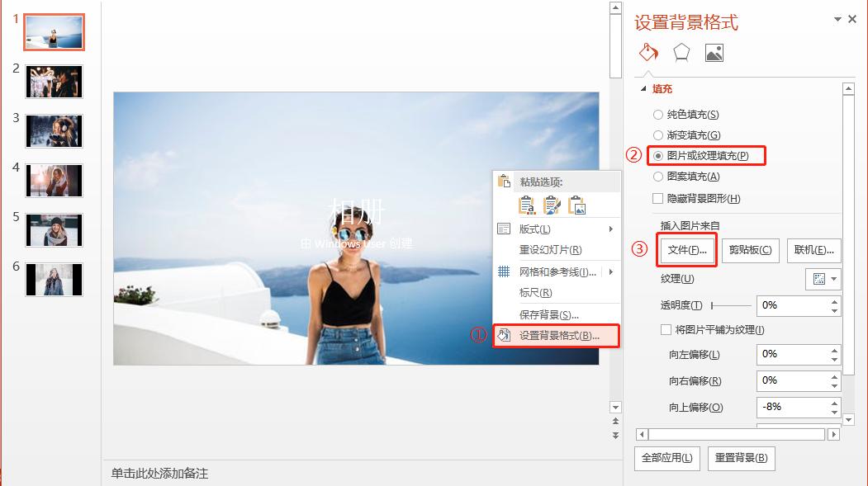Click the 透明度 percentage field
Viewport: 868px width, 486px height.
(x=792, y=306)
